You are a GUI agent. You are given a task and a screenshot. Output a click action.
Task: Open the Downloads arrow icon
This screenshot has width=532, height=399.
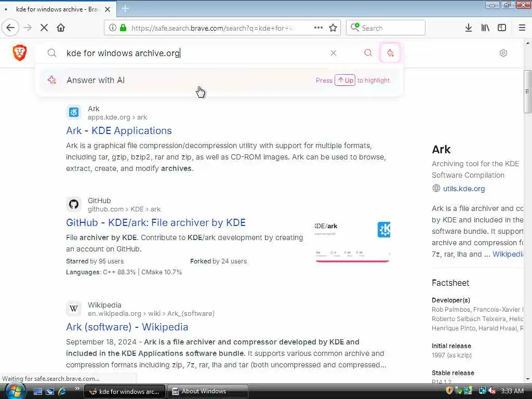(469, 28)
